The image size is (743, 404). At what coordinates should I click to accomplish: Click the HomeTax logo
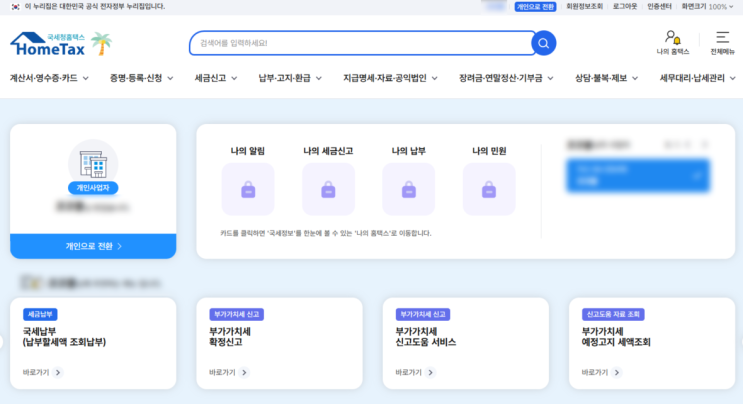click(47, 44)
